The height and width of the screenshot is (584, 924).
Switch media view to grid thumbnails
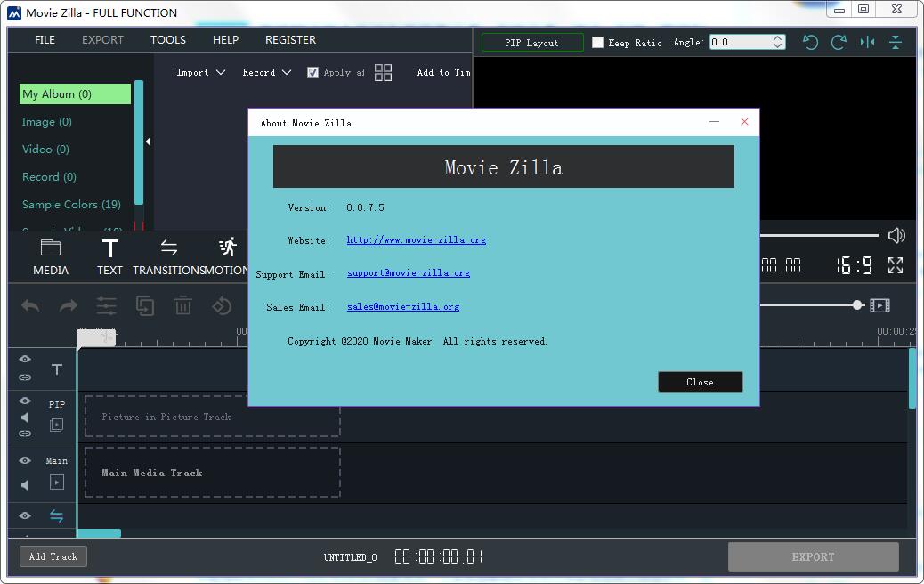click(x=383, y=72)
